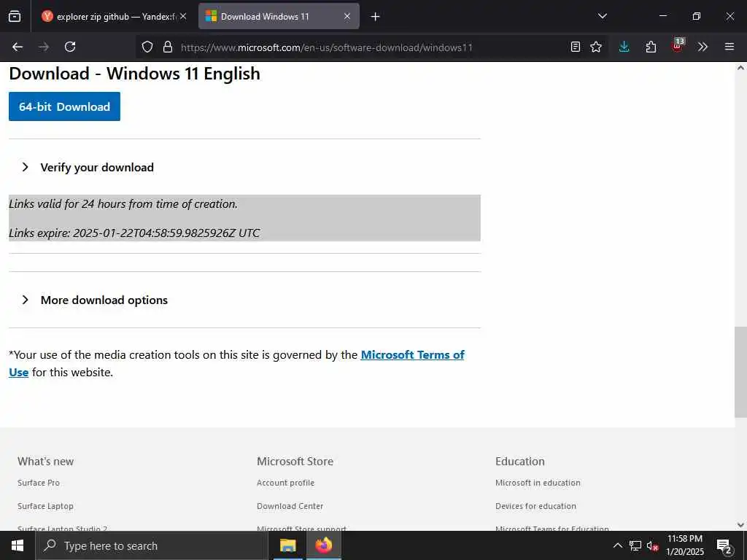747x560 pixels.
Task: Click the What's new footer heading
Action: (46, 462)
